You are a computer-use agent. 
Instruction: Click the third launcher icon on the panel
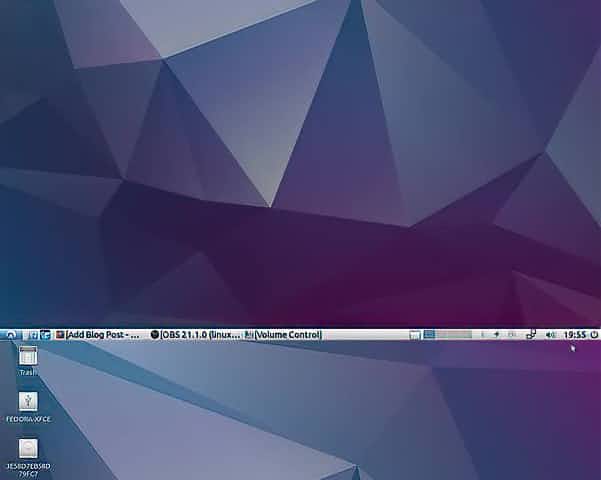[x=46, y=334]
